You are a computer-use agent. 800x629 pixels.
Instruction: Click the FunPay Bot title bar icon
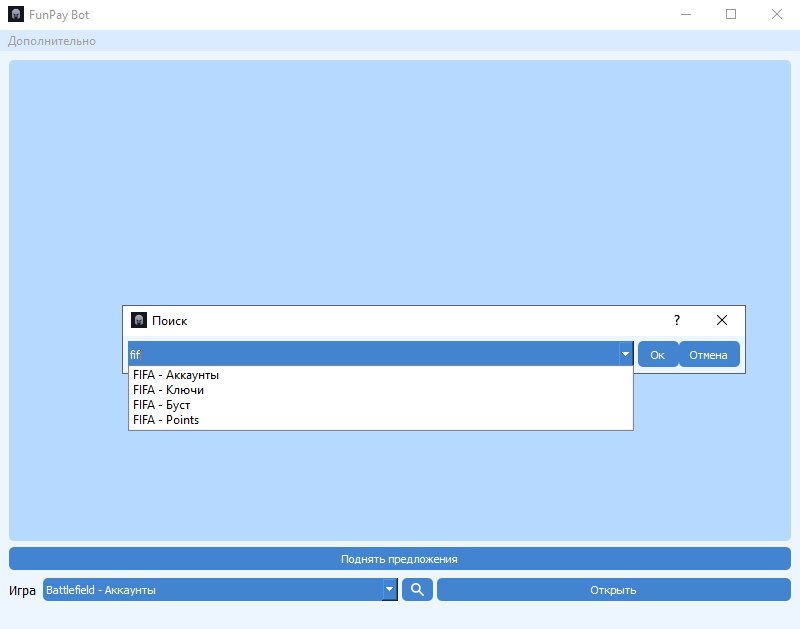16,14
